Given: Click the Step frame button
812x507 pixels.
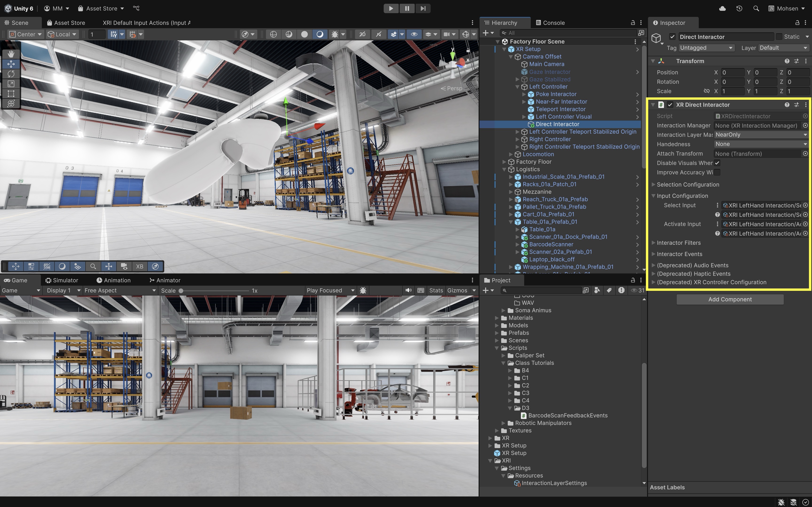Looking at the screenshot, I should pos(423,8).
